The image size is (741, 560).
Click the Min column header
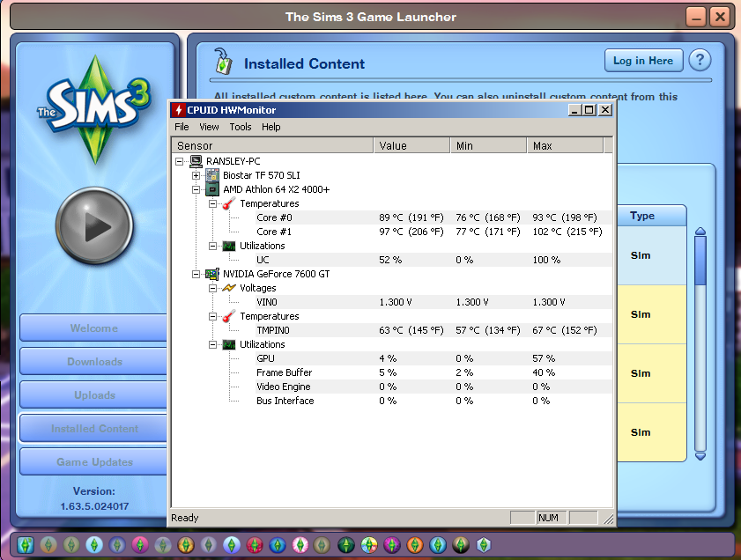click(x=489, y=145)
